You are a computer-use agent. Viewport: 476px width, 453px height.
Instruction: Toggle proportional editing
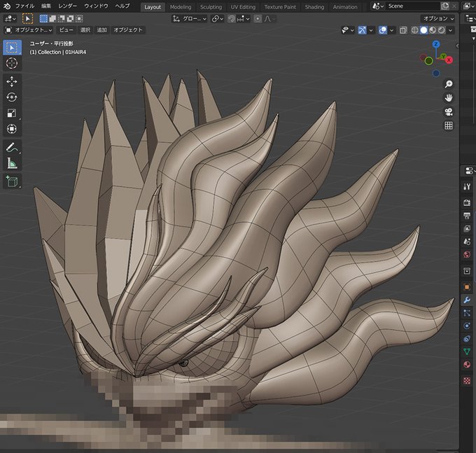click(258, 19)
